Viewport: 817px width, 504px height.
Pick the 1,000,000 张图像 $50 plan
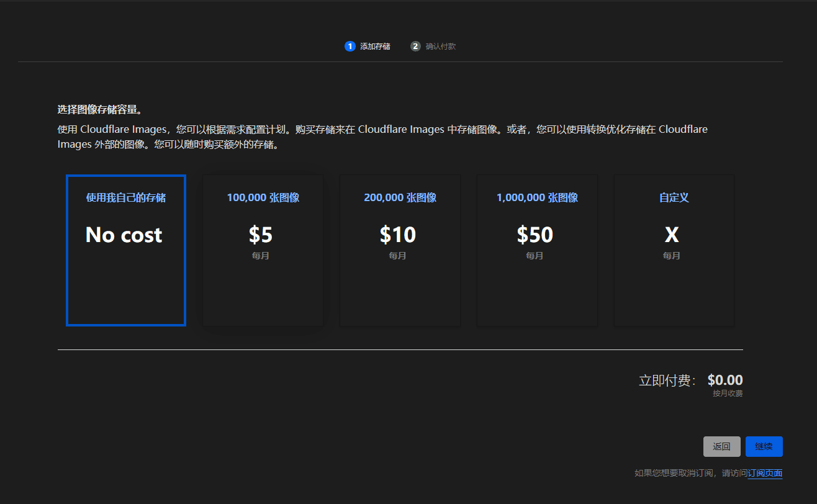click(x=536, y=250)
